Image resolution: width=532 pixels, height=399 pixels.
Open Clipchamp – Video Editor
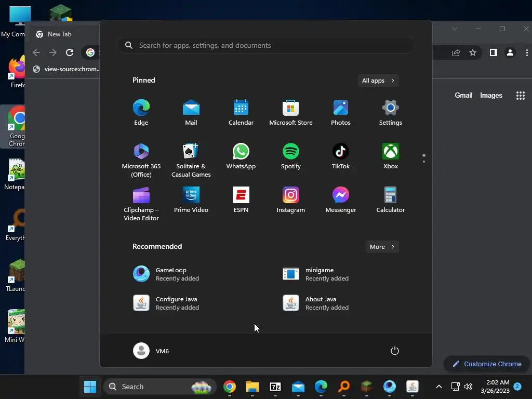click(141, 204)
